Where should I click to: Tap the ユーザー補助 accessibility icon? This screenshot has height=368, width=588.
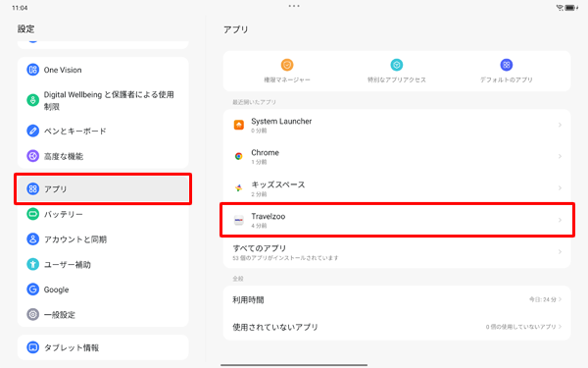click(32, 264)
